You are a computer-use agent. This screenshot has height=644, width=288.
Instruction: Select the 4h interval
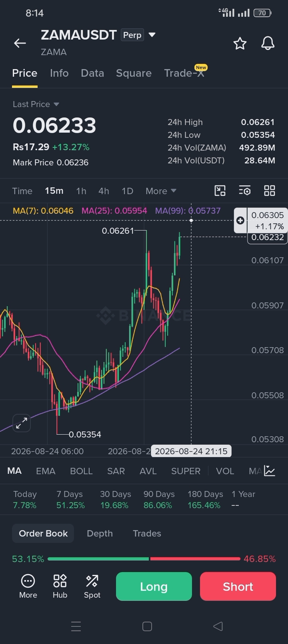coord(104,191)
